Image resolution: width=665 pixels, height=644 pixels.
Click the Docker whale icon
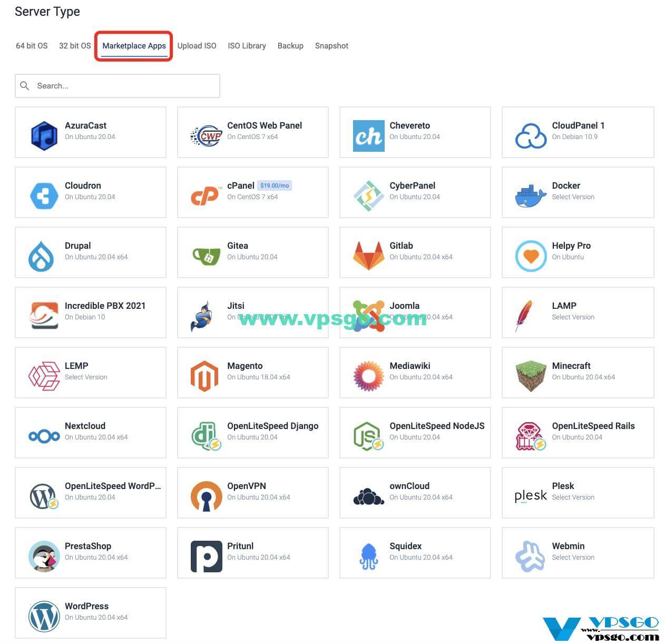pyautogui.click(x=531, y=196)
